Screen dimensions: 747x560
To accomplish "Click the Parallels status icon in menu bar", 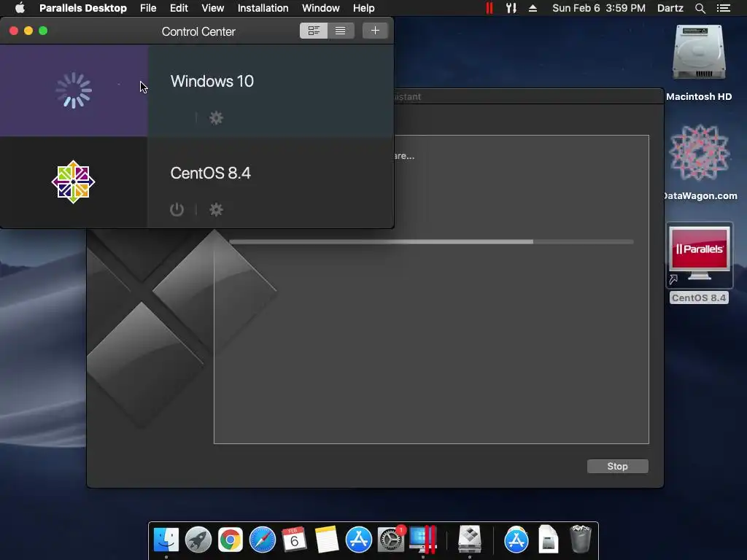I will point(489,8).
